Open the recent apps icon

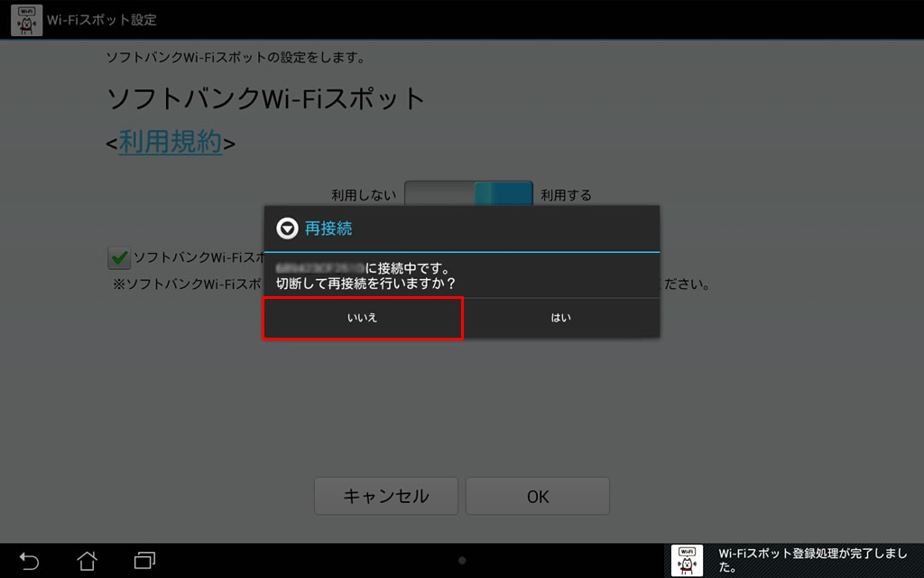pos(144,560)
